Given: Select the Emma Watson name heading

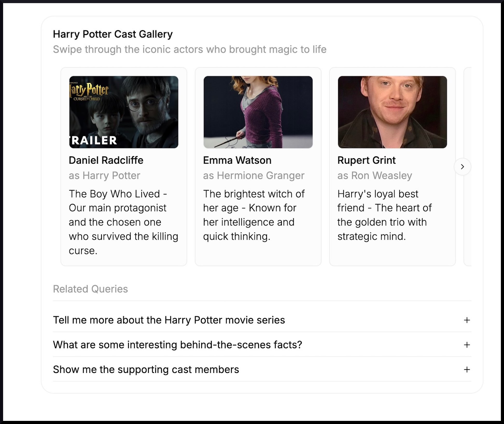Looking at the screenshot, I should pos(237,160).
